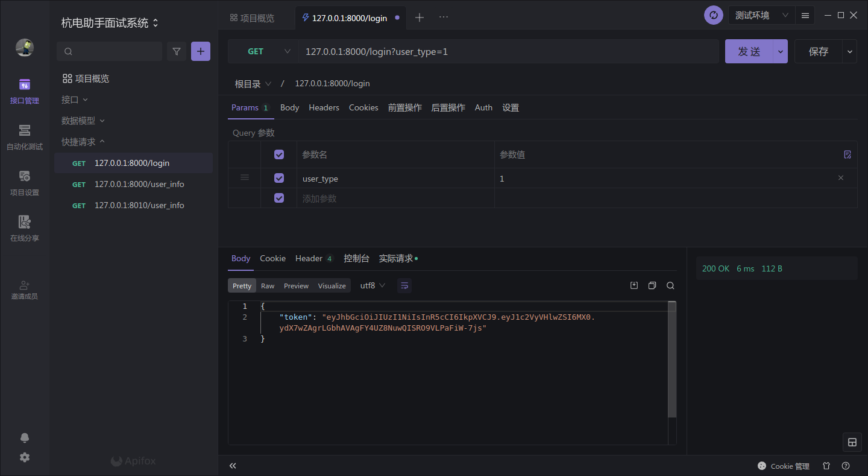The width and height of the screenshot is (868, 476).
Task: Select the Visualize response view
Action: [x=332, y=286]
